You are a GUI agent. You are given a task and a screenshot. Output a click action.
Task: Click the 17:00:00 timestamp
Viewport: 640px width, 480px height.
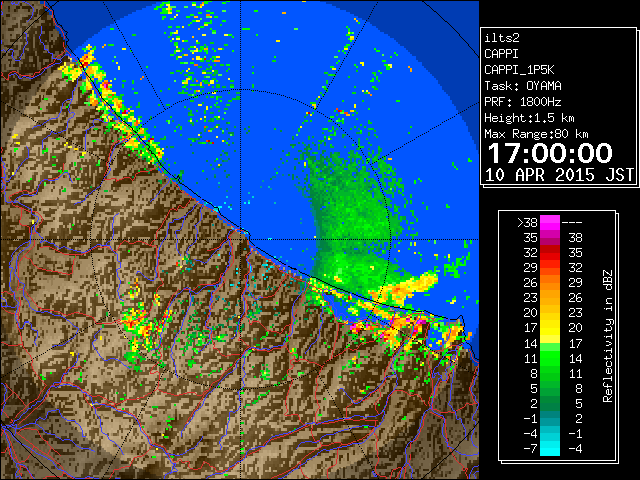[x=550, y=153]
